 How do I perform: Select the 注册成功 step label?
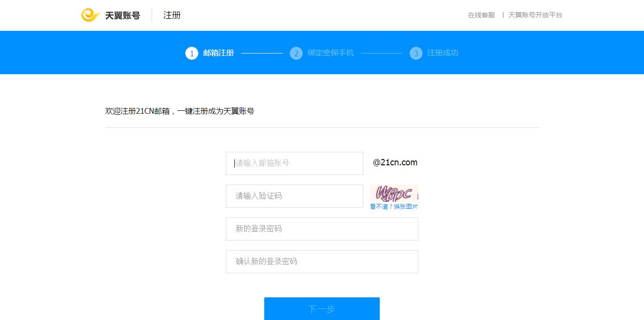pos(443,53)
